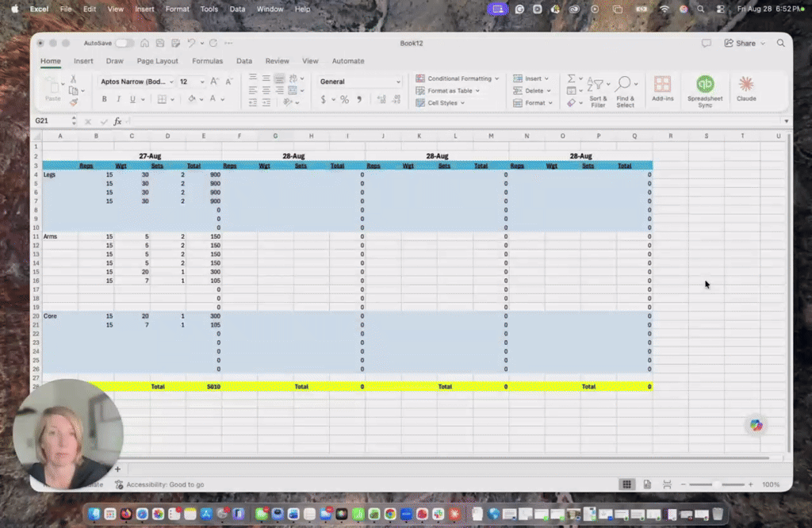This screenshot has width=812, height=528.
Task: Toggle the AutoSave switch
Action: tap(124, 43)
